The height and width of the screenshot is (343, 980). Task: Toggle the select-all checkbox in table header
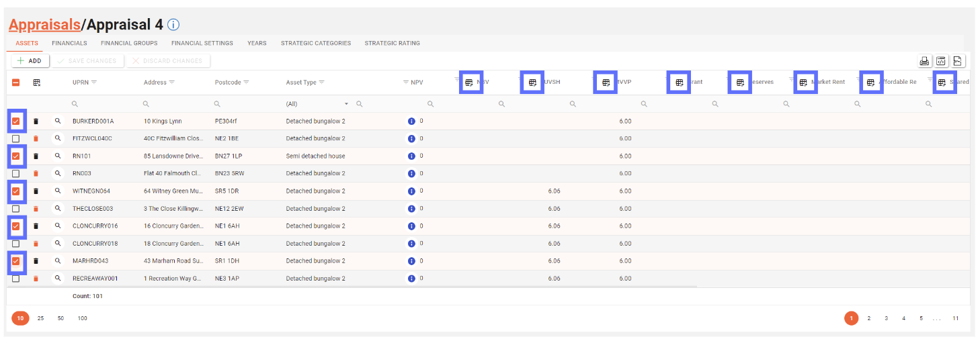(x=16, y=83)
